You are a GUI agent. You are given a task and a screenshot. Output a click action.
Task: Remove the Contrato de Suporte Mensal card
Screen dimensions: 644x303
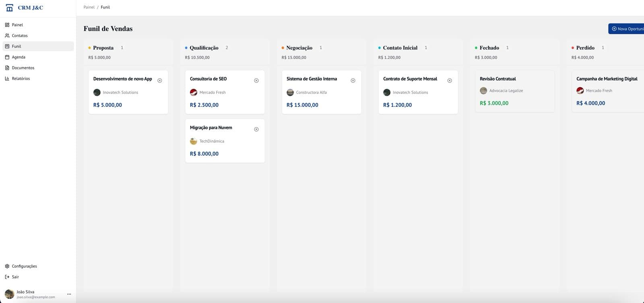coord(450,80)
